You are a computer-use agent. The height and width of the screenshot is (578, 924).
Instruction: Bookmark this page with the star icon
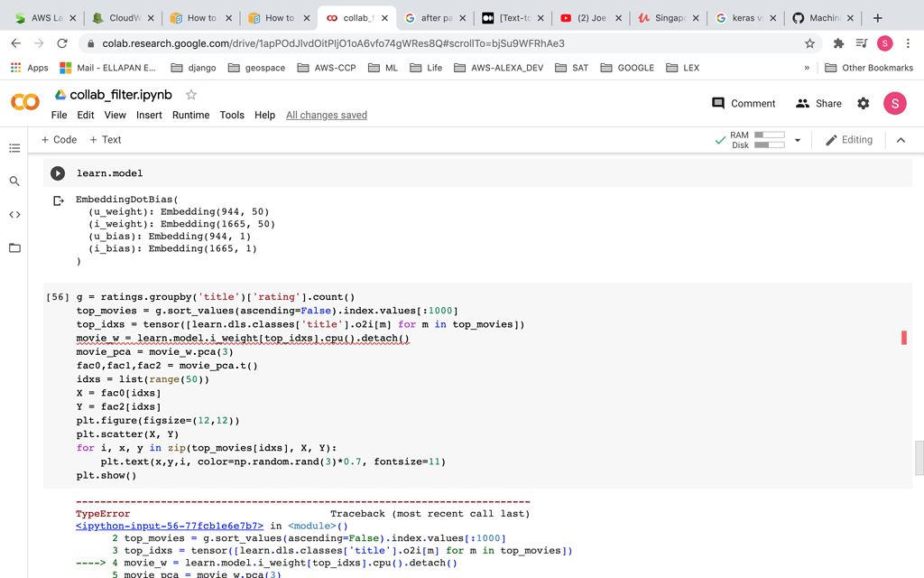[x=809, y=43]
